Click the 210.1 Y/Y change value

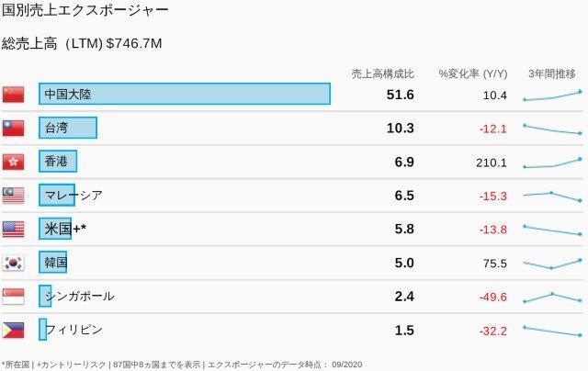tap(492, 163)
